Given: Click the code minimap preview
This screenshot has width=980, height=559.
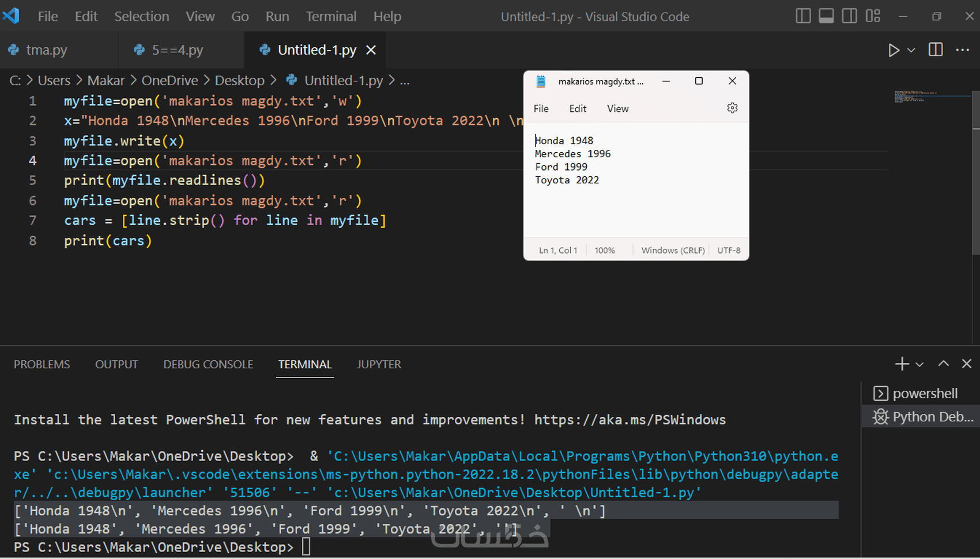Looking at the screenshot, I should (918, 96).
